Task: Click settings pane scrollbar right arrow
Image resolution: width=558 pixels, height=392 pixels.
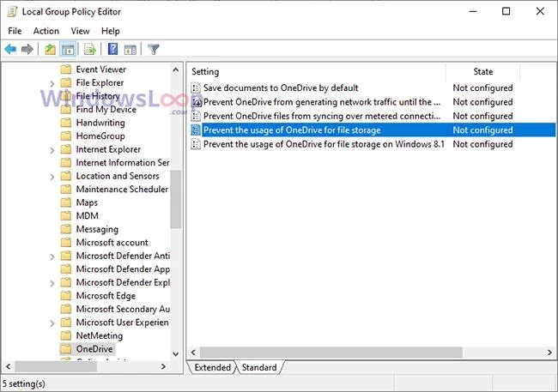Action: 549,353
